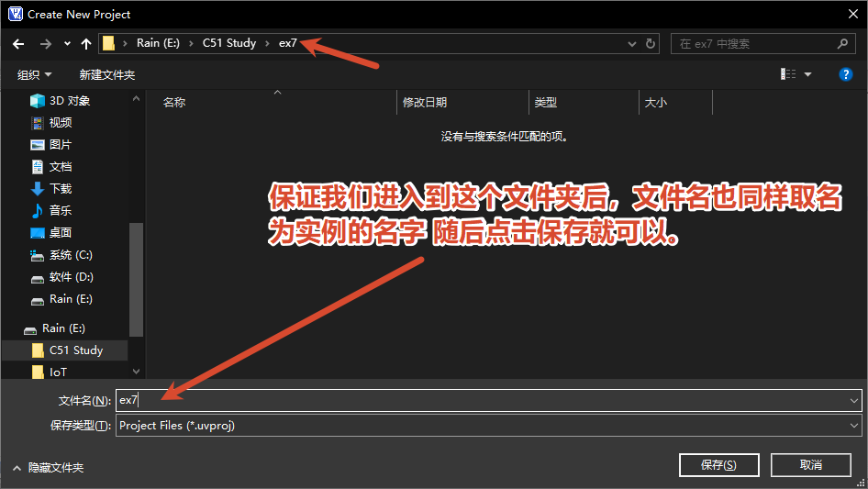Screen dimensions: 868x489
Task: Click the folder icon in address bar
Action: pyautogui.click(x=109, y=43)
